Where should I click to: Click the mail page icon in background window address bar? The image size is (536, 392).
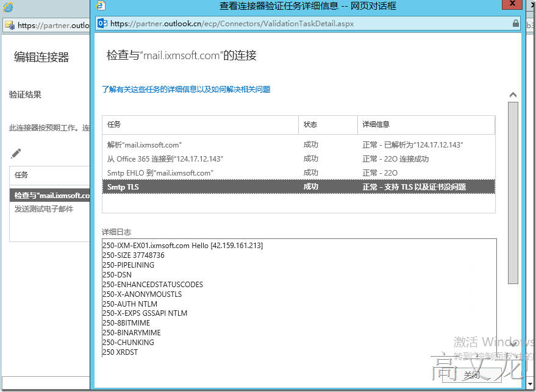[10, 25]
